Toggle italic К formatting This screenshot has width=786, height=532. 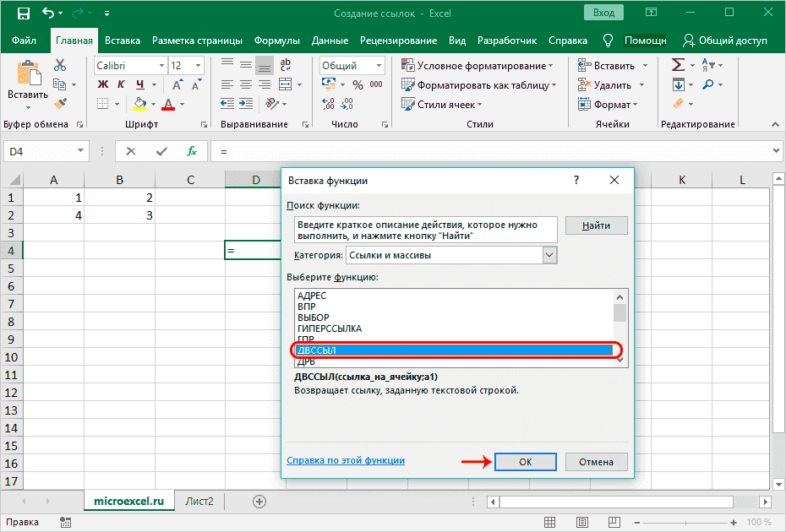(x=122, y=84)
